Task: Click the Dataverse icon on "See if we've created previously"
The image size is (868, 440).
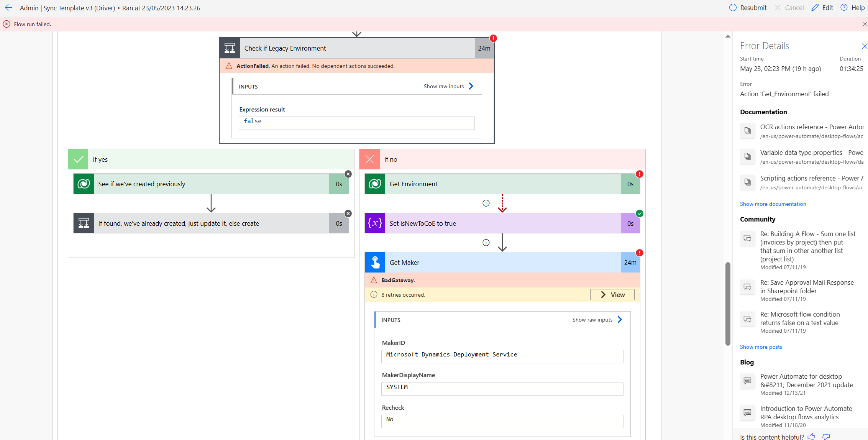Action: tap(83, 184)
